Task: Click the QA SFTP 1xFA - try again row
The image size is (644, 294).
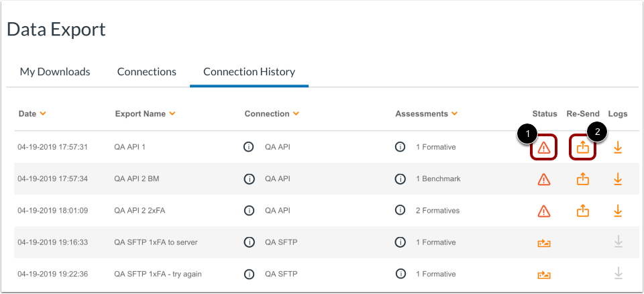Action: click(158, 274)
